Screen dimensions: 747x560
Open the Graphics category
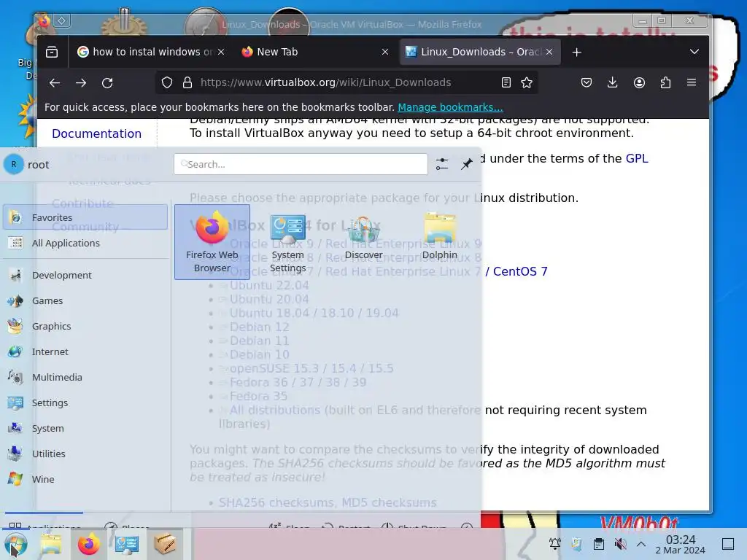85,326
